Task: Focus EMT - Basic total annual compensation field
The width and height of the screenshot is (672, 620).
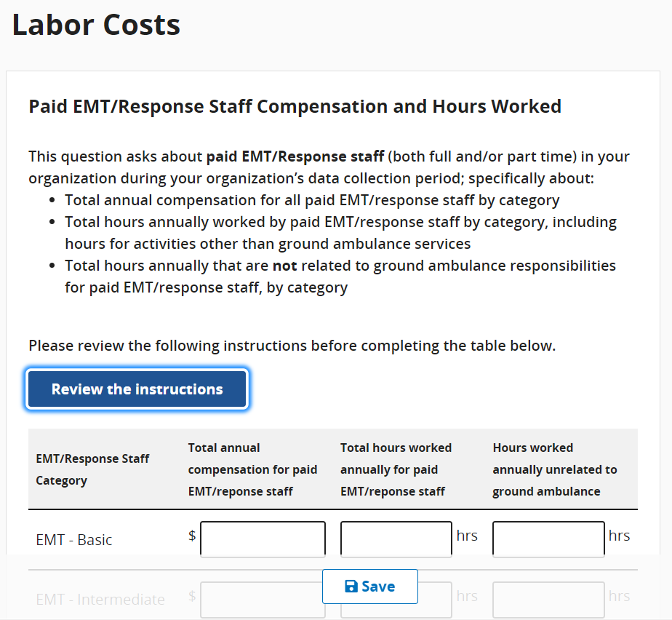Action: [x=263, y=538]
